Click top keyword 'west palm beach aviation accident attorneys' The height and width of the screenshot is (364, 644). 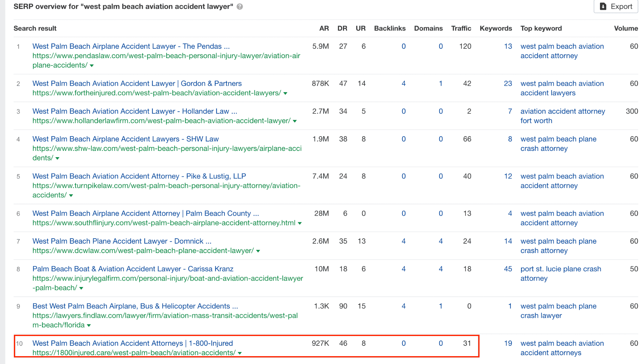562,348
